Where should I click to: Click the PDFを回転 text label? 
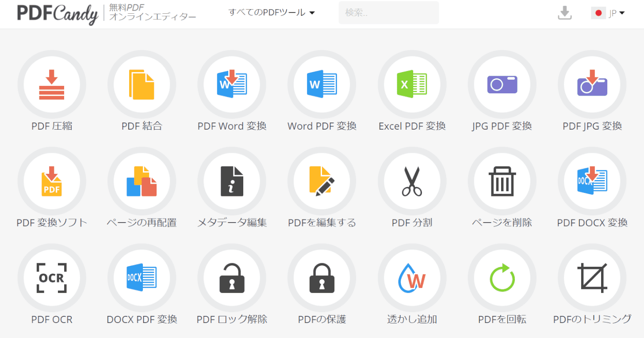[502, 319]
